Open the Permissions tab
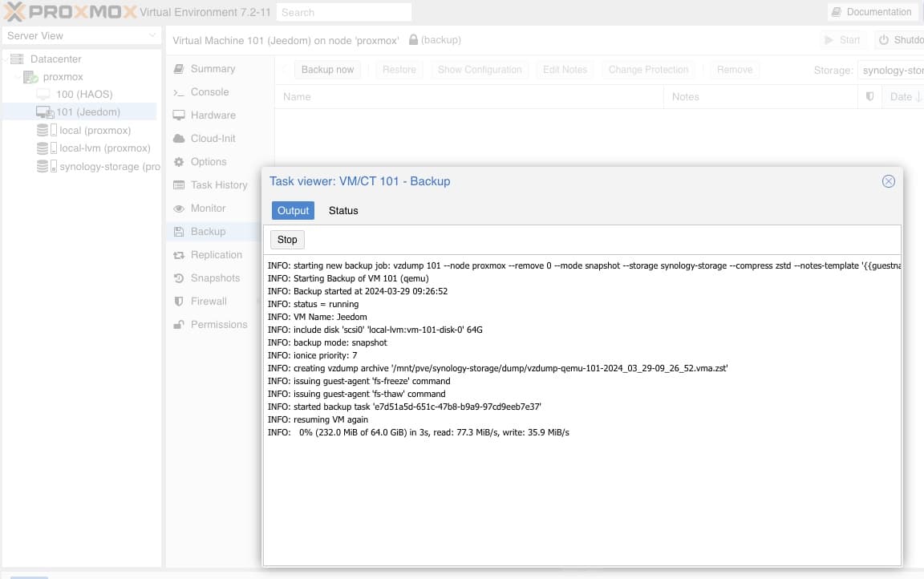 coord(219,325)
